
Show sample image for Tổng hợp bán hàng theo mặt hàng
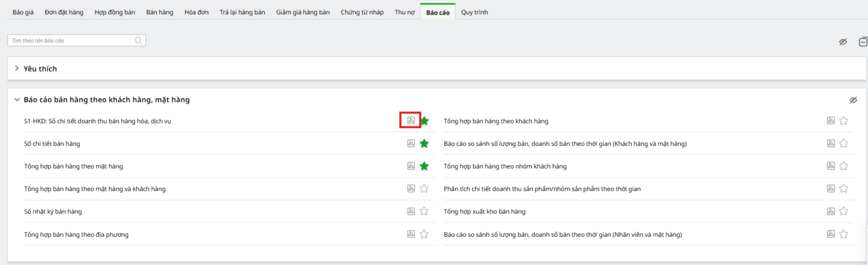[x=411, y=166]
